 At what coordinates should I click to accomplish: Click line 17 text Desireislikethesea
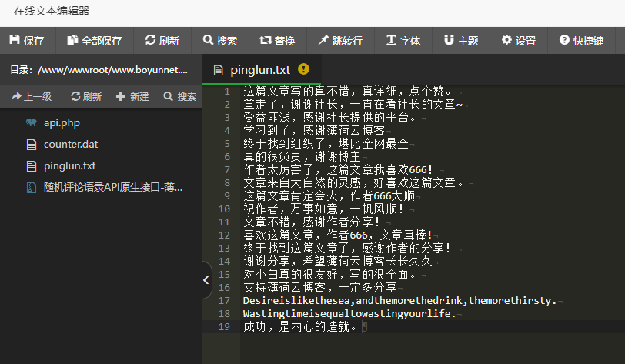(x=296, y=301)
